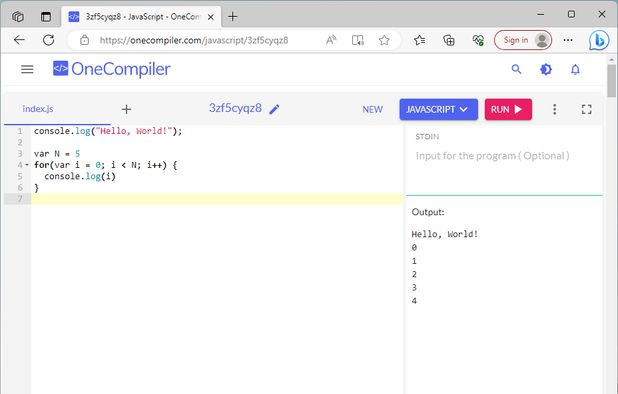Click the onecompiler.com address bar
The image size is (618, 394).
194,40
